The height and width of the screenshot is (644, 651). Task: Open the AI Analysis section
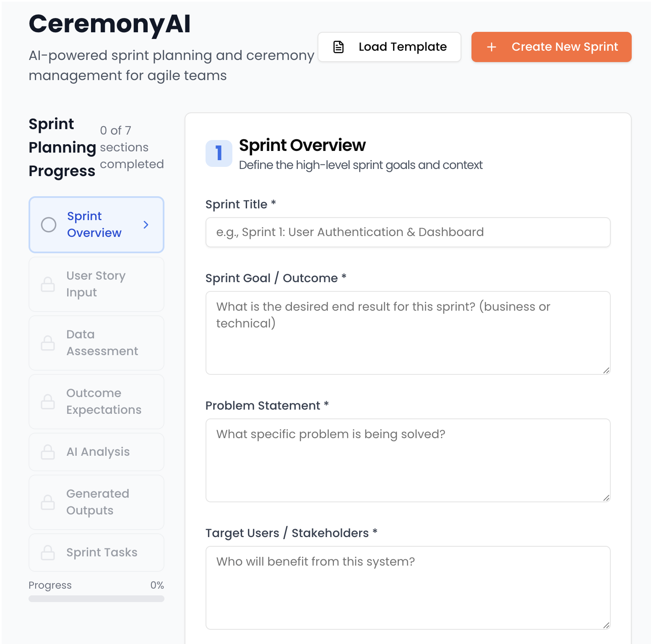[96, 452]
